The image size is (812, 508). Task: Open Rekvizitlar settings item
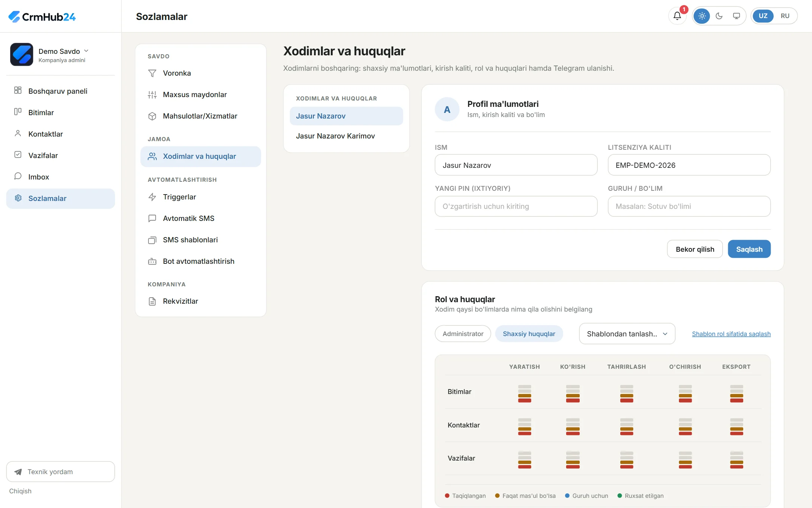[x=201, y=301]
